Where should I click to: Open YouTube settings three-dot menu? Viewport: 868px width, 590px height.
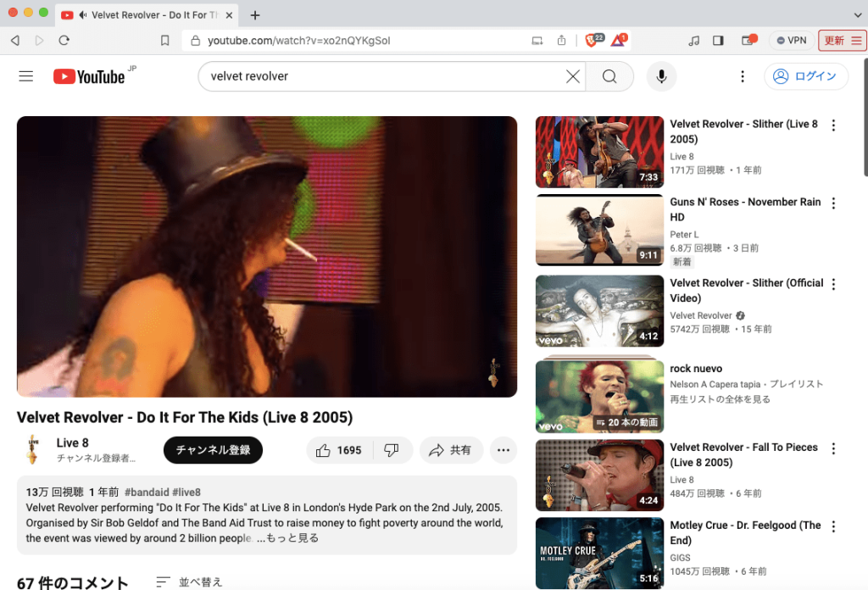(x=743, y=76)
